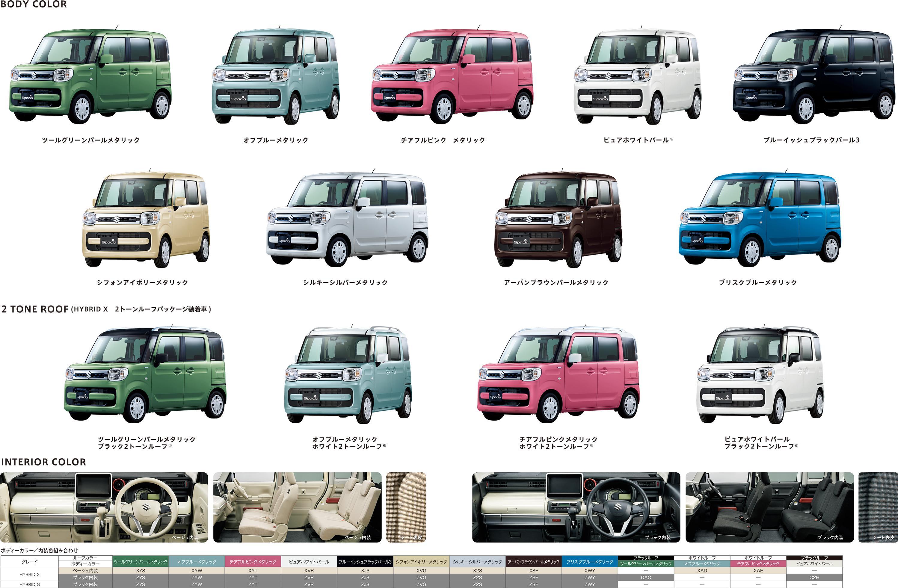The image size is (898, 588).
Task: Click color code XWY in the table
Action: [x=590, y=571]
